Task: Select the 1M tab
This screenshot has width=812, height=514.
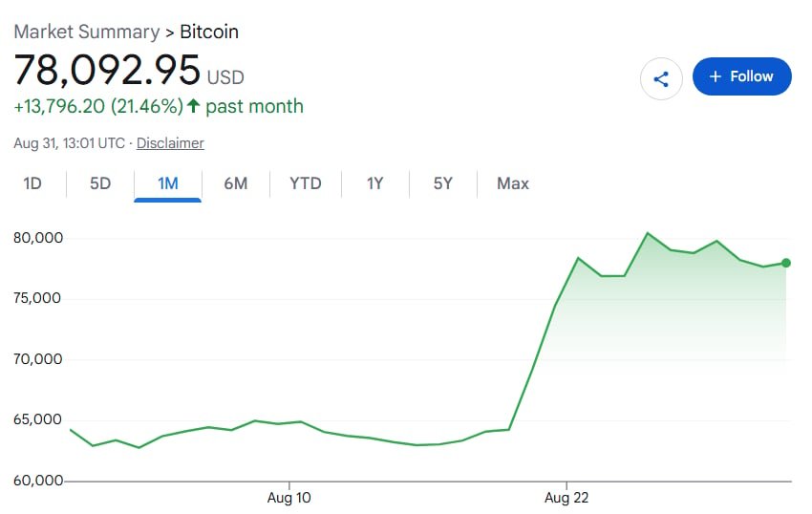Action: [168, 183]
